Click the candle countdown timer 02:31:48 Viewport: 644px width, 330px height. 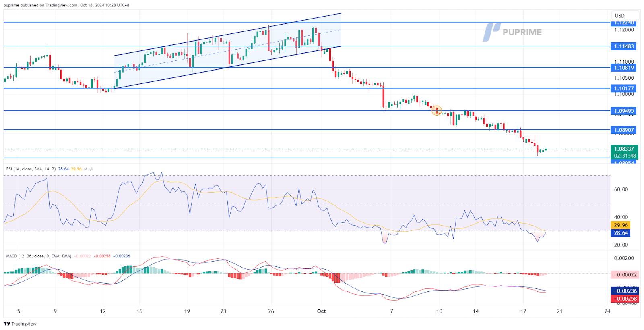[x=625, y=156]
